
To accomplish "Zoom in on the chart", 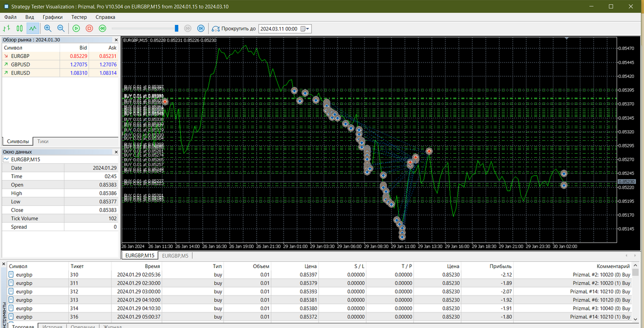I will 48,28.
